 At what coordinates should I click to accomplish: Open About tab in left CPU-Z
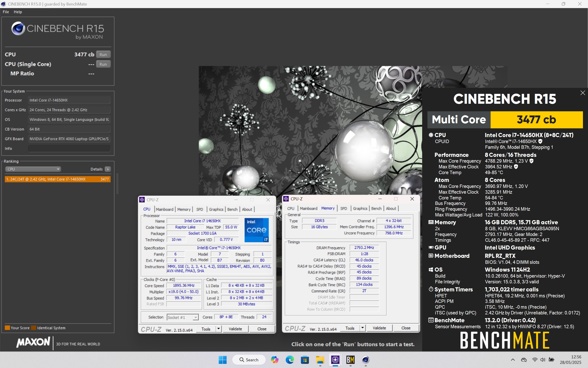point(247,209)
